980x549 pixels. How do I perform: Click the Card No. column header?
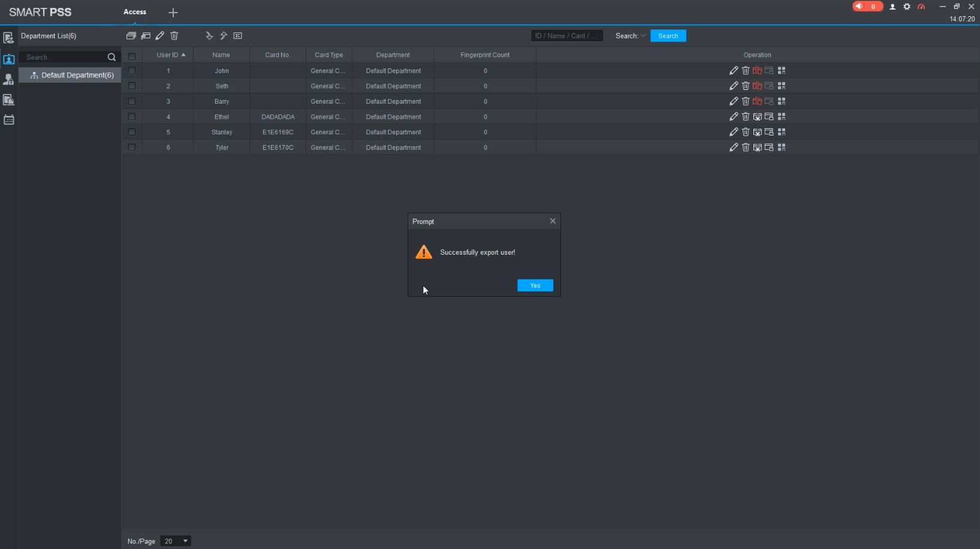(x=278, y=55)
